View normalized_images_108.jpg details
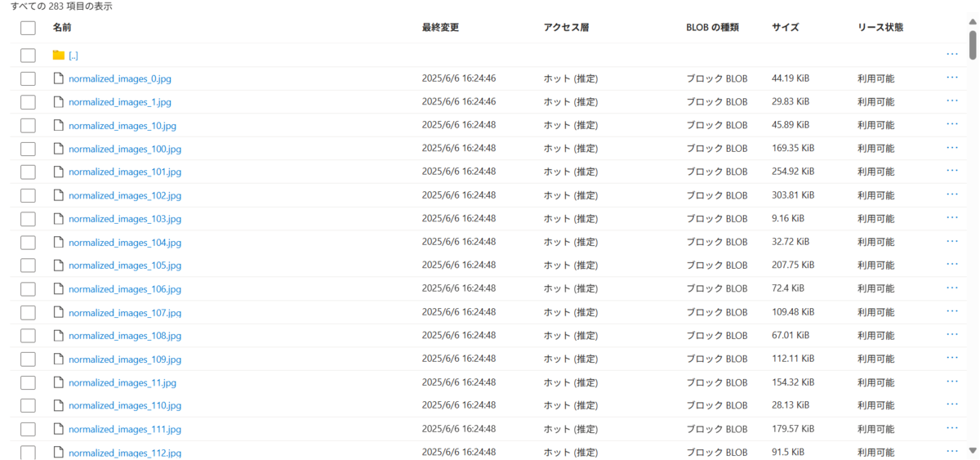Image resolution: width=980 pixels, height=460 pixels. pyautogui.click(x=125, y=336)
